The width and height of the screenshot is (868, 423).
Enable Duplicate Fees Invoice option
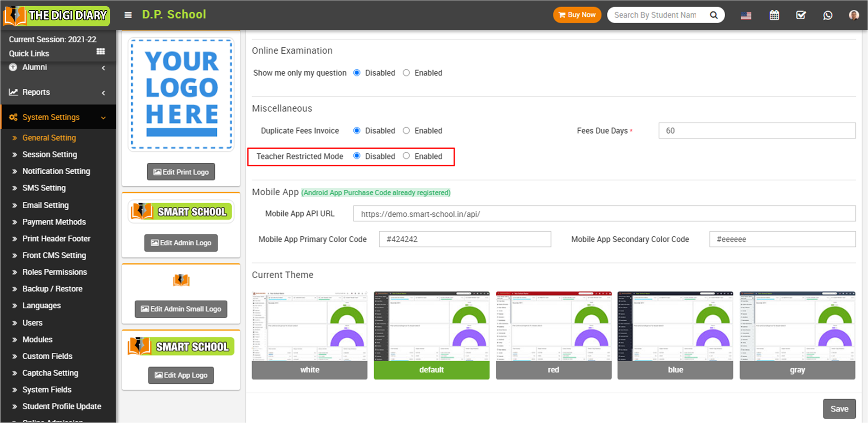(x=406, y=130)
